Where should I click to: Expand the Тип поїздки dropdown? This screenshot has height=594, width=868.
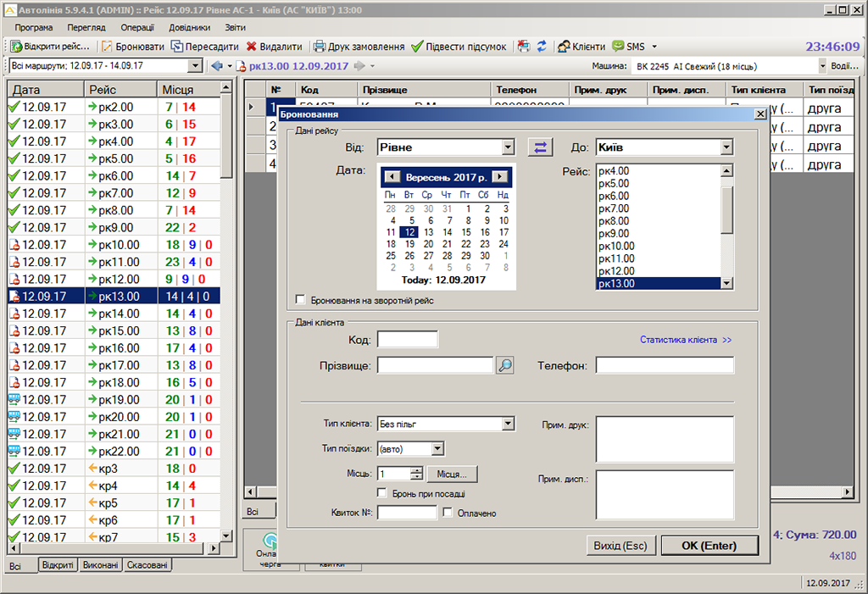click(x=438, y=448)
